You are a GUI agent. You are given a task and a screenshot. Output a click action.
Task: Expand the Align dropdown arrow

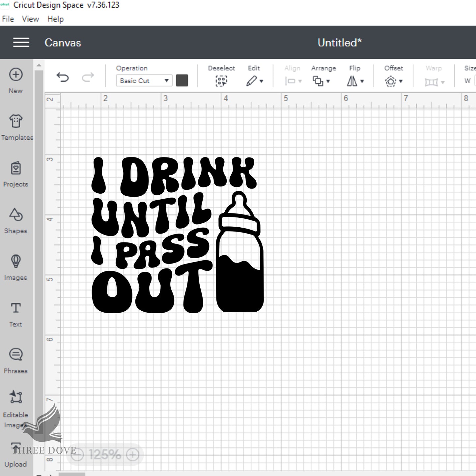[300, 81]
